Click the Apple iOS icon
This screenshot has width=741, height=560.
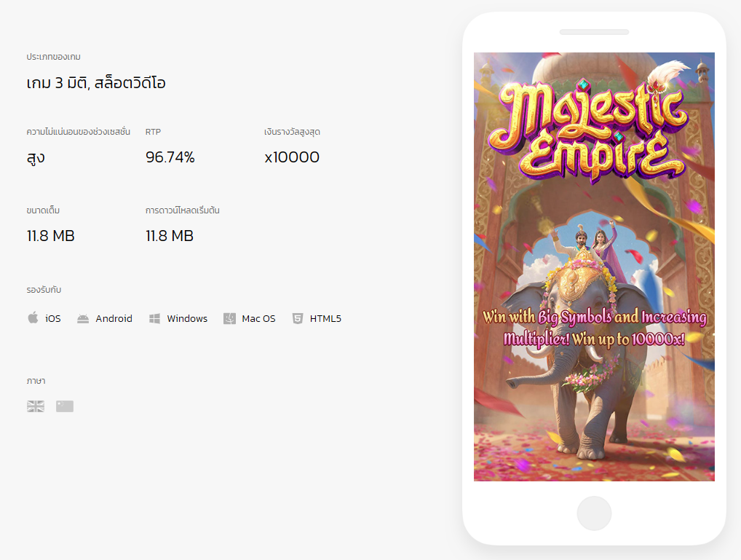[33, 318]
